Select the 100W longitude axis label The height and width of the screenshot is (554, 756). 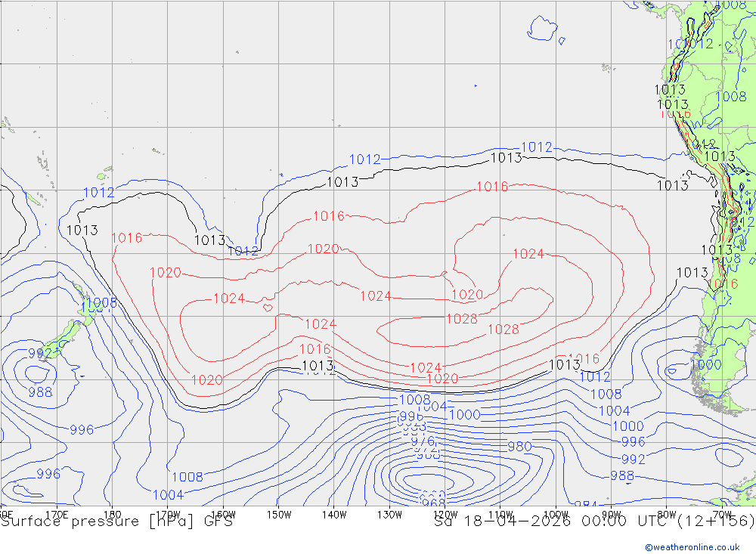(x=556, y=515)
